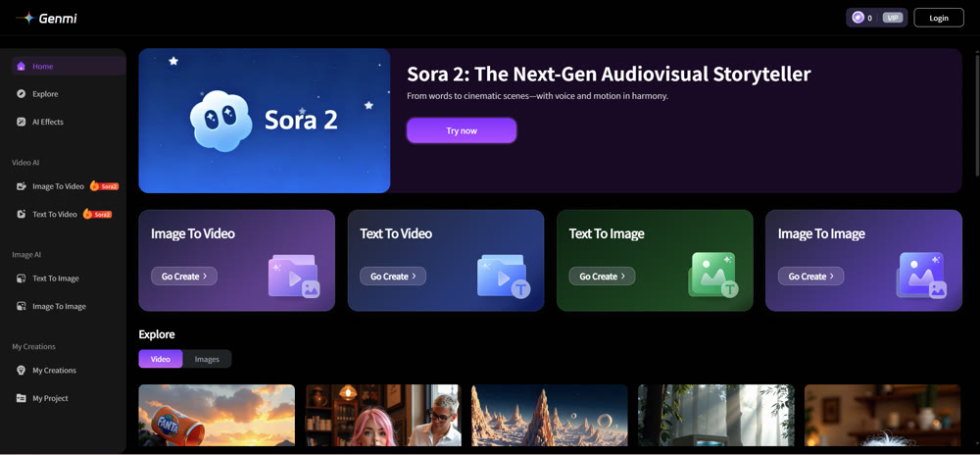This screenshot has height=455, width=980.
Task: Open the Home sidebar icon
Action: 22,67
